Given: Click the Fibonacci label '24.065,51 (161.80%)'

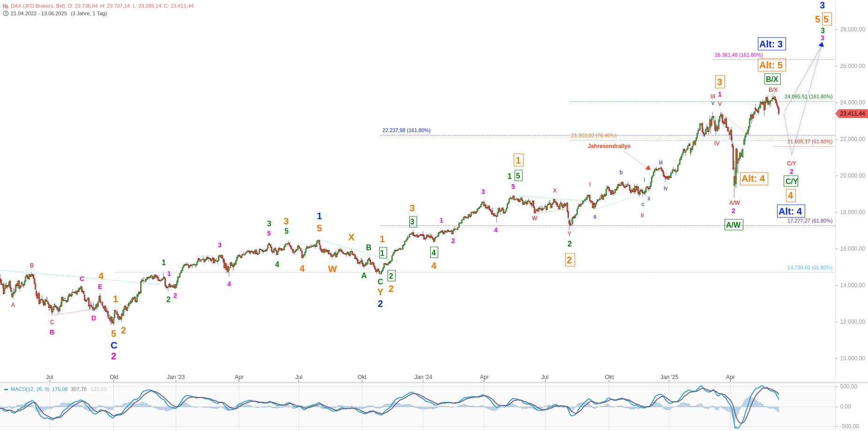Looking at the screenshot, I should (x=808, y=97).
